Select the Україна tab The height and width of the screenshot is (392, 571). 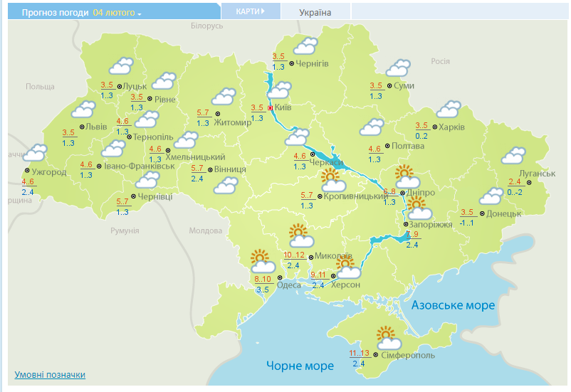[315, 12]
